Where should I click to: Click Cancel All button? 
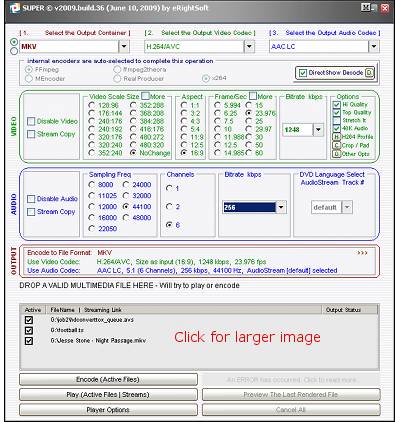tap(291, 410)
